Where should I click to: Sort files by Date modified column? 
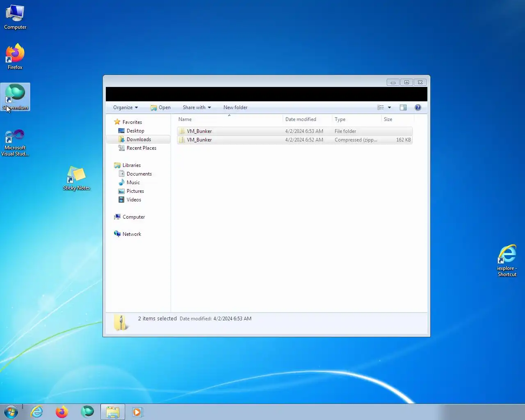[307, 119]
